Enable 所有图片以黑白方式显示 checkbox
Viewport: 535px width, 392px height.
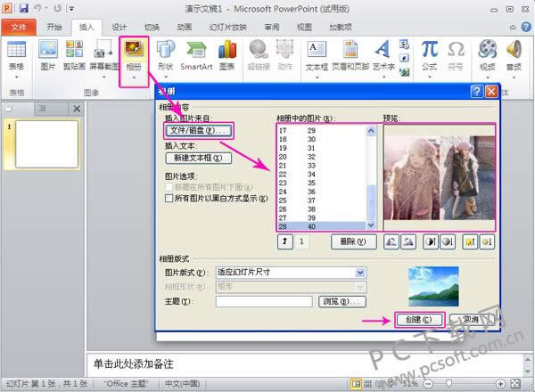(x=169, y=199)
